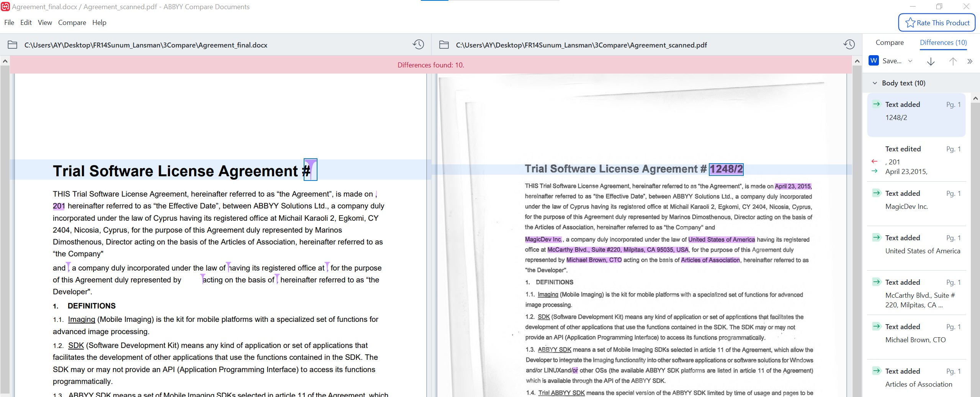
Task: Select the 'Text added 1248/2' difference
Action: [916, 115]
